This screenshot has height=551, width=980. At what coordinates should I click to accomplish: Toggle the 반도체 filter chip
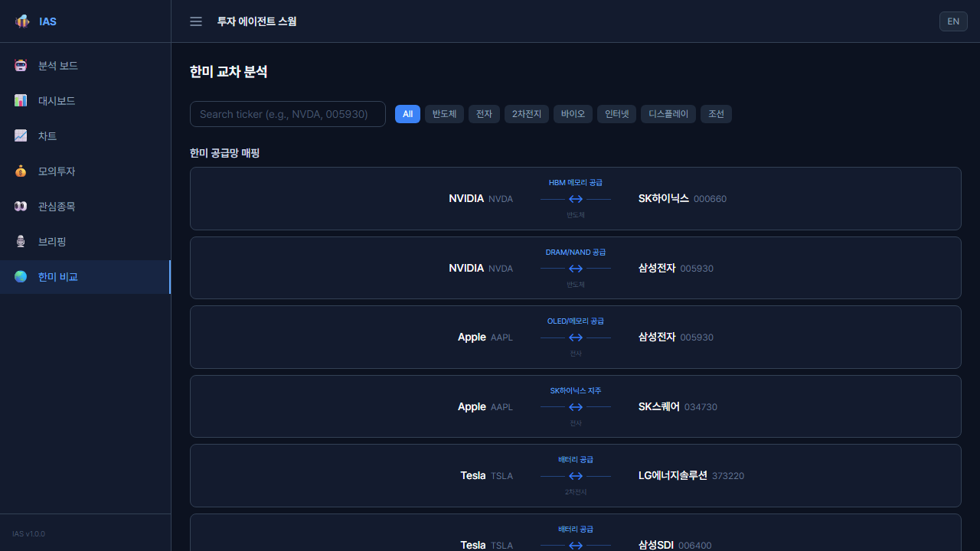point(444,113)
